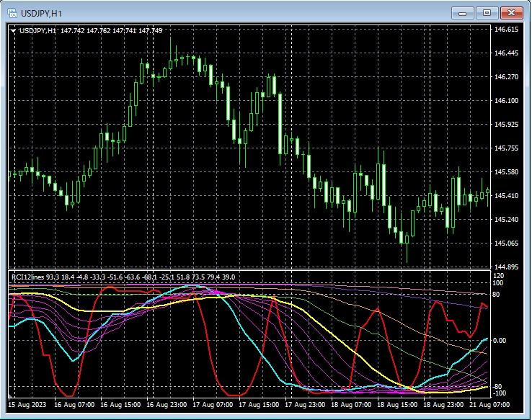The image size is (532, 420).
Task: Click the 146.270 price axis label
Action: point(507,77)
